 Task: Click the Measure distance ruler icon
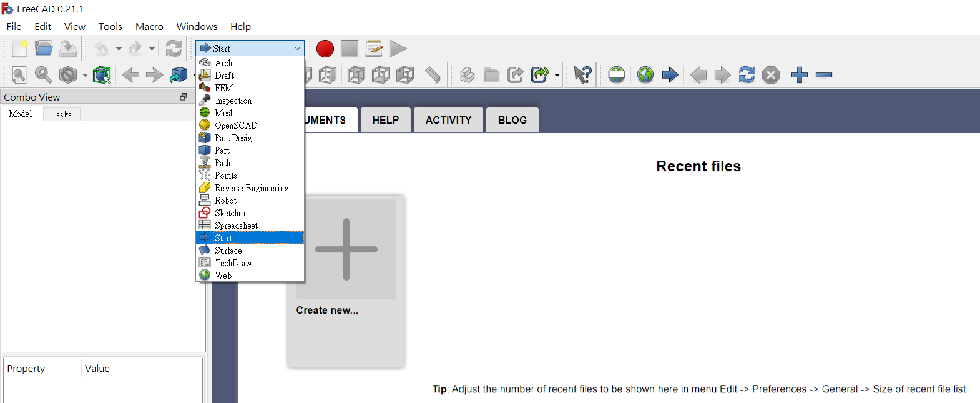click(433, 75)
